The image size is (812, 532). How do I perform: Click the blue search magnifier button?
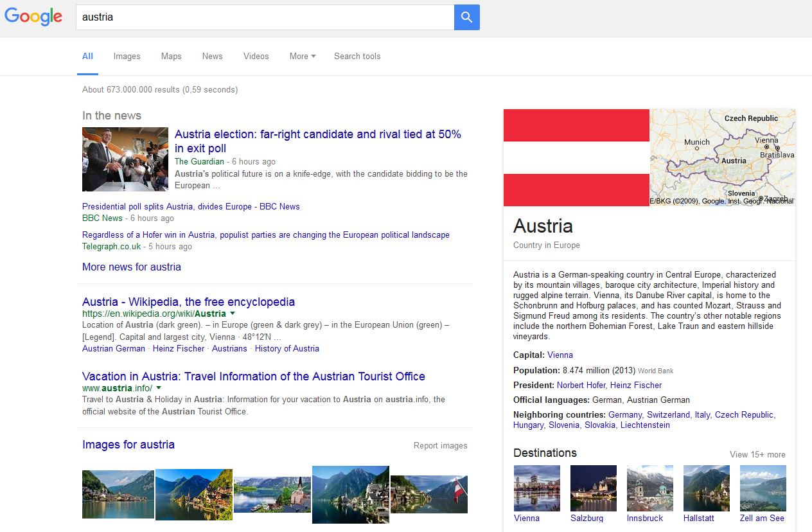467,17
